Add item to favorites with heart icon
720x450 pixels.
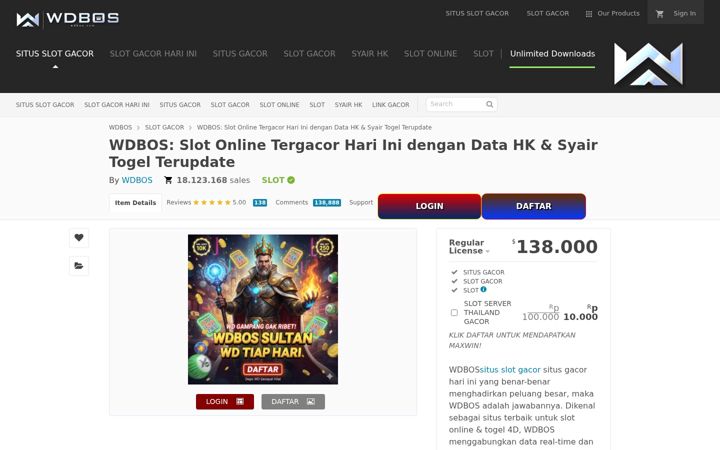(x=79, y=237)
